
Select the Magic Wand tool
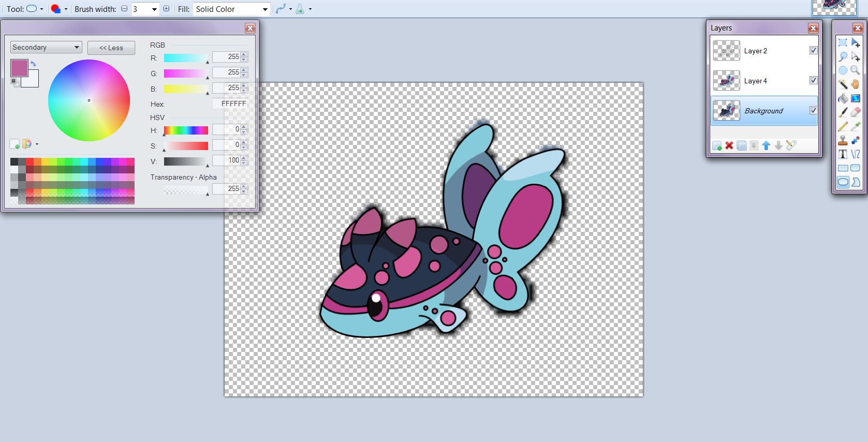(x=843, y=84)
